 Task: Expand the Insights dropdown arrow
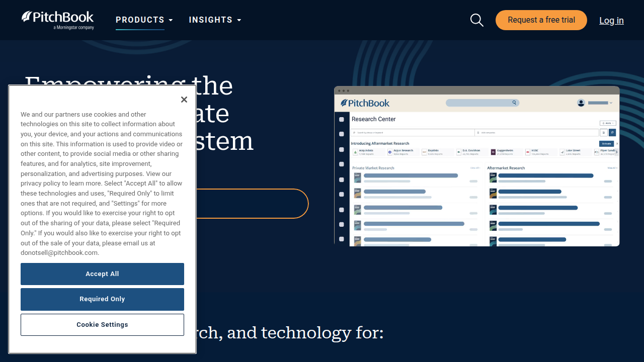pyautogui.click(x=239, y=20)
